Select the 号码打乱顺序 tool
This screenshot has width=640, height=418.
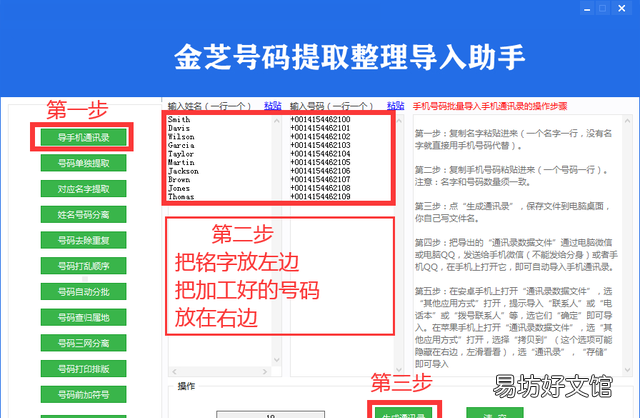click(83, 266)
